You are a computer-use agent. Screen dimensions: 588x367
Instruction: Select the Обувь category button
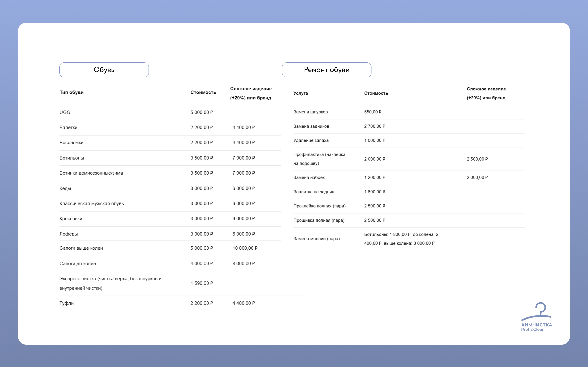point(104,70)
